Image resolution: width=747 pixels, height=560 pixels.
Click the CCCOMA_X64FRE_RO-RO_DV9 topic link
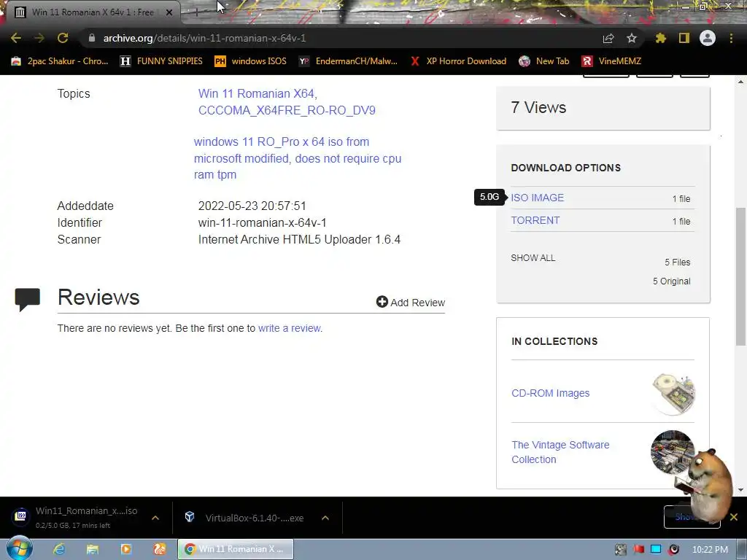pyautogui.click(x=287, y=110)
